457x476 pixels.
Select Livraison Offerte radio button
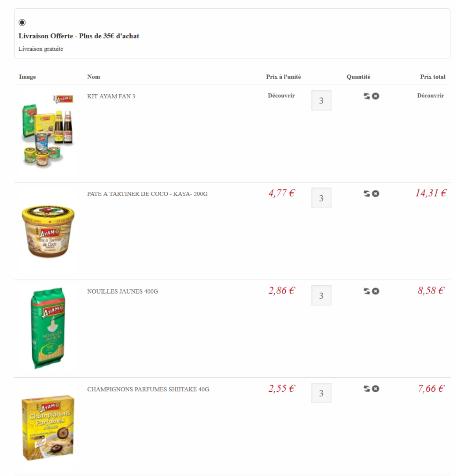[x=22, y=22]
